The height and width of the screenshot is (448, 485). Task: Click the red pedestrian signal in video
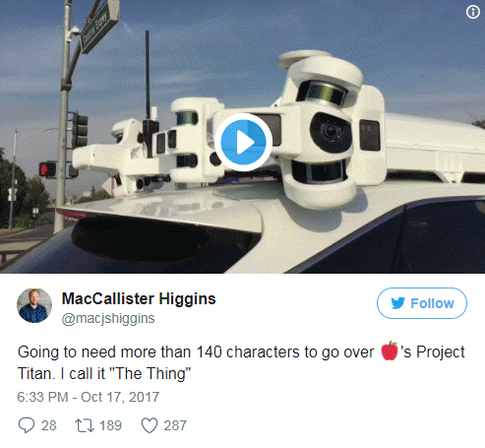click(48, 170)
